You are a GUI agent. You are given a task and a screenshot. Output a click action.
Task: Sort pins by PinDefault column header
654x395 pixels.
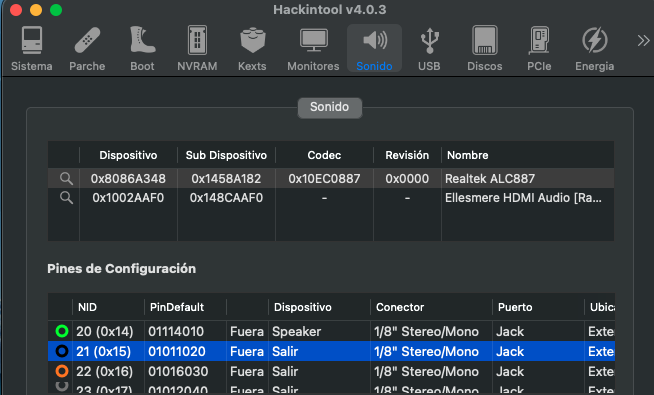click(x=185, y=307)
